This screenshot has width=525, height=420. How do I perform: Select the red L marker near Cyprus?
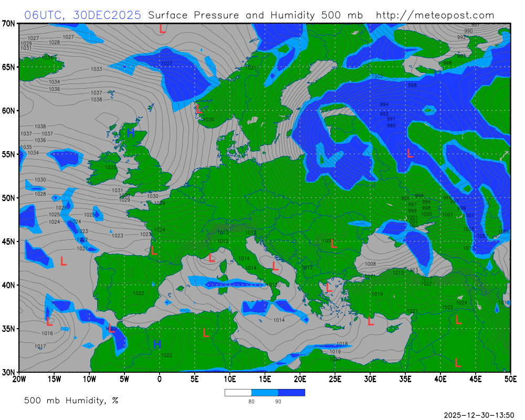(x=371, y=321)
